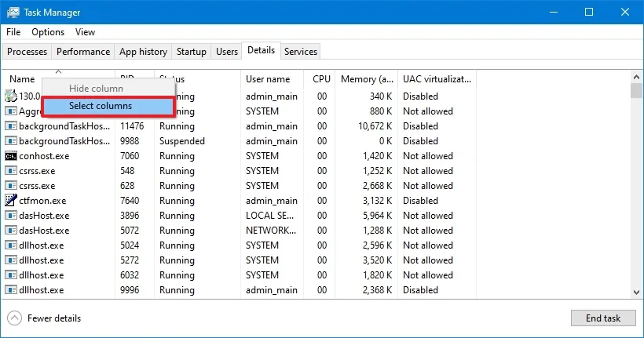Open the App history tab
This screenshot has width=644, height=338.
(x=144, y=52)
